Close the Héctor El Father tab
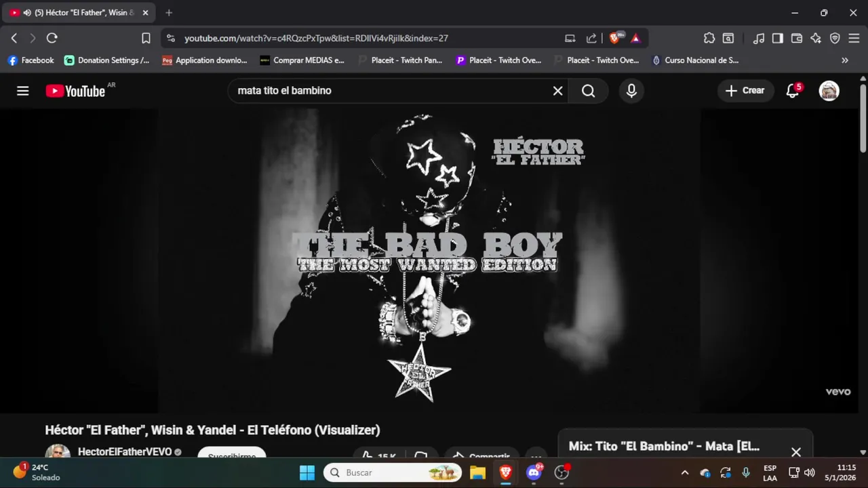 point(145,13)
